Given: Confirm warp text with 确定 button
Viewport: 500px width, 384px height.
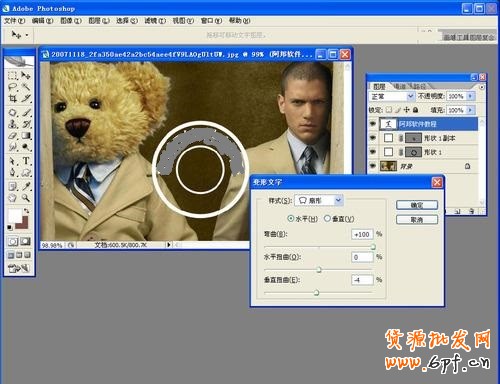Looking at the screenshot, I should tap(417, 205).
